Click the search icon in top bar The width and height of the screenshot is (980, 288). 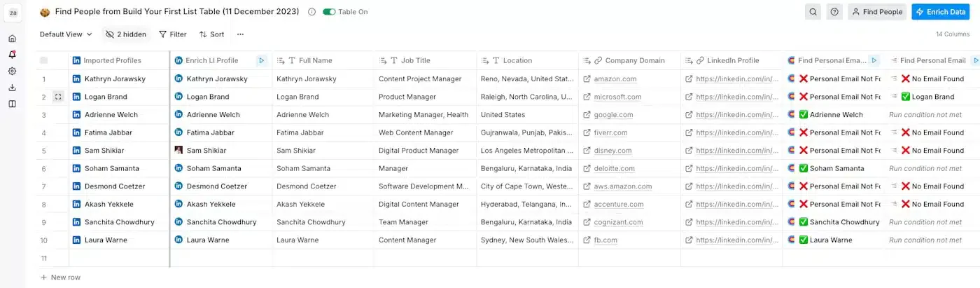point(813,12)
